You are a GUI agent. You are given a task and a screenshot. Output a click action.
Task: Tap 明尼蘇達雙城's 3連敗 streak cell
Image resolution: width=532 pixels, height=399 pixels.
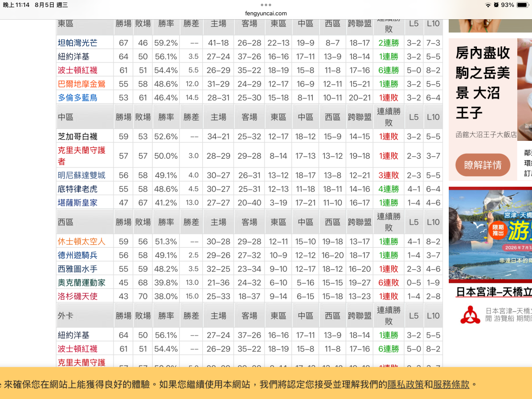(x=389, y=175)
